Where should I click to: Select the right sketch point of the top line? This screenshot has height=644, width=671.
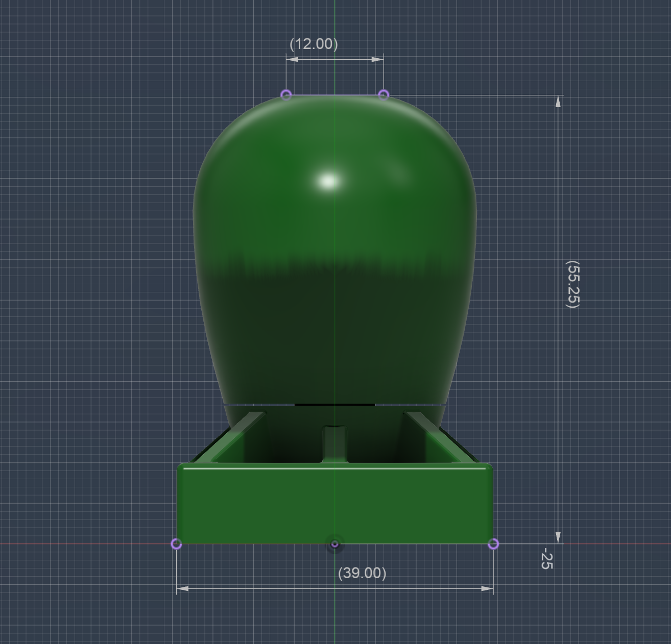pyautogui.click(x=384, y=95)
